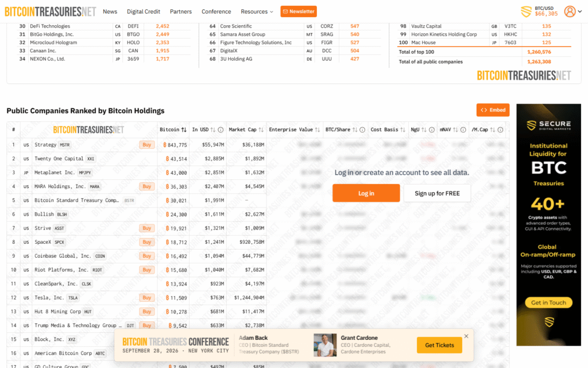Viewport: 588px width, 368px height.
Task: Click the orange Log in button
Action: point(366,193)
